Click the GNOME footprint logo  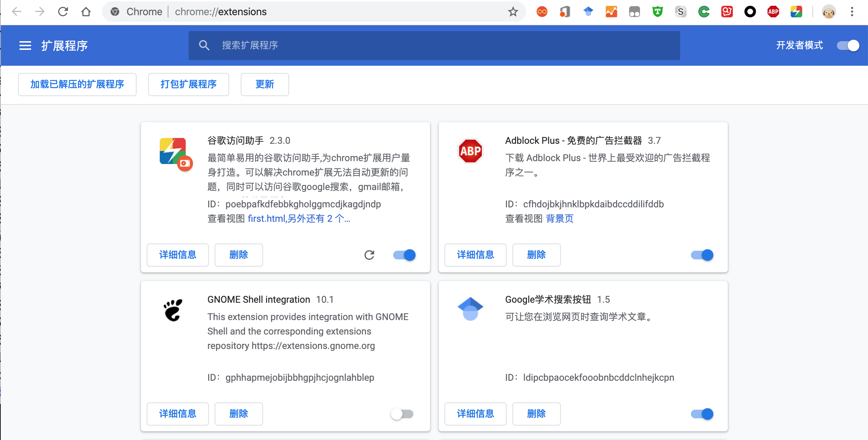173,310
